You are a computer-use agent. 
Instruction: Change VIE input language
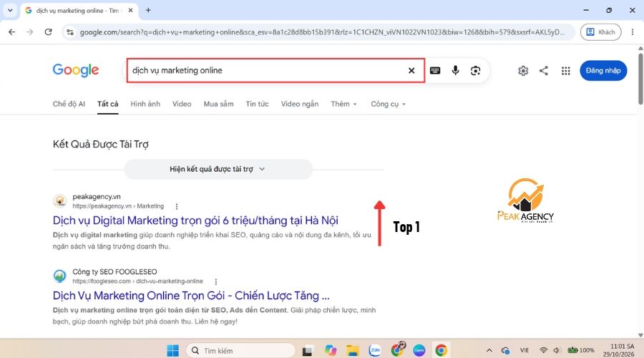click(524, 351)
